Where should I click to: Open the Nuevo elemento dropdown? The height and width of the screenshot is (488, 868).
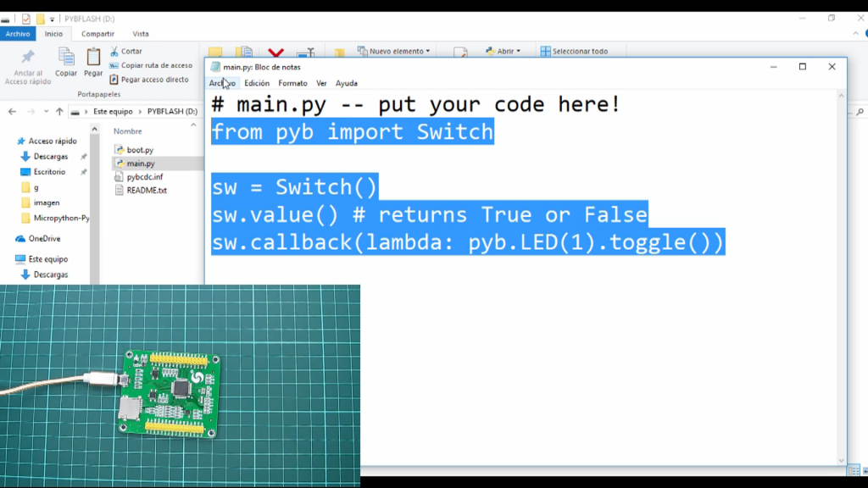click(394, 52)
